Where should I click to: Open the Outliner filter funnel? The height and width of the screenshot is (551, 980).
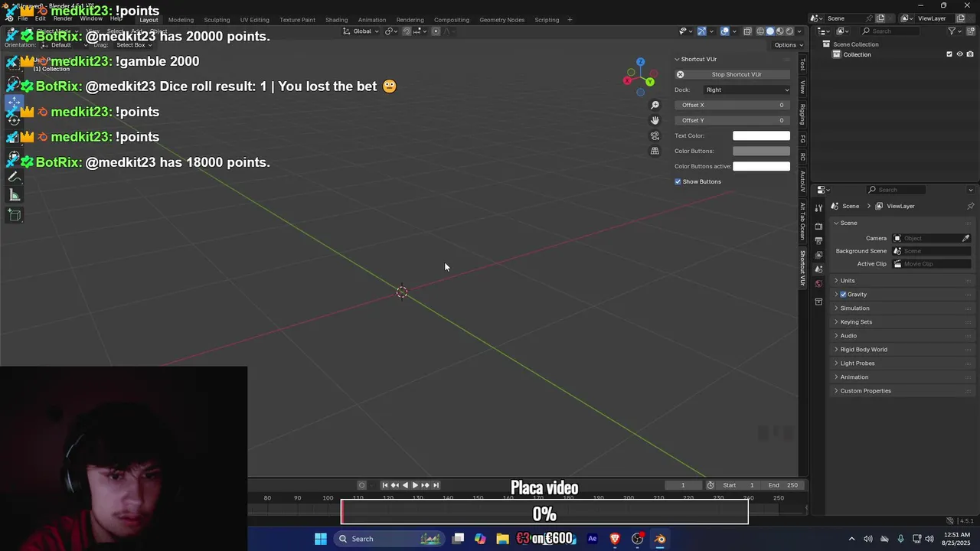coord(952,31)
